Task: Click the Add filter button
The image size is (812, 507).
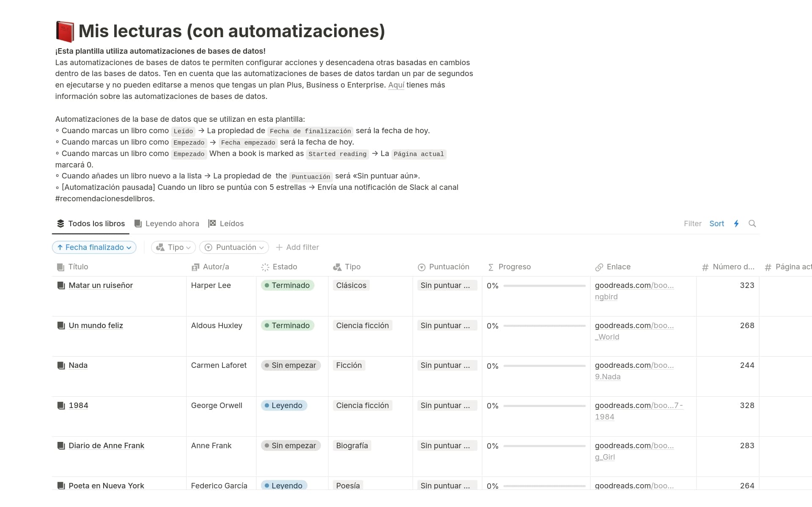Action: pyautogui.click(x=297, y=247)
